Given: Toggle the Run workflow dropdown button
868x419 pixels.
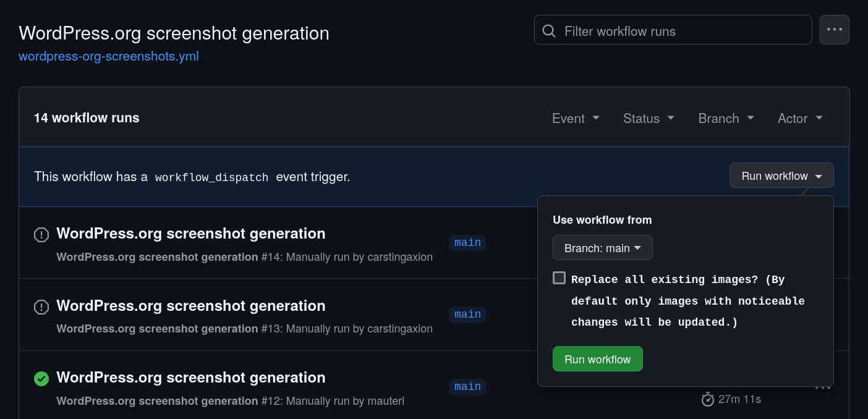Looking at the screenshot, I should coord(781,176).
